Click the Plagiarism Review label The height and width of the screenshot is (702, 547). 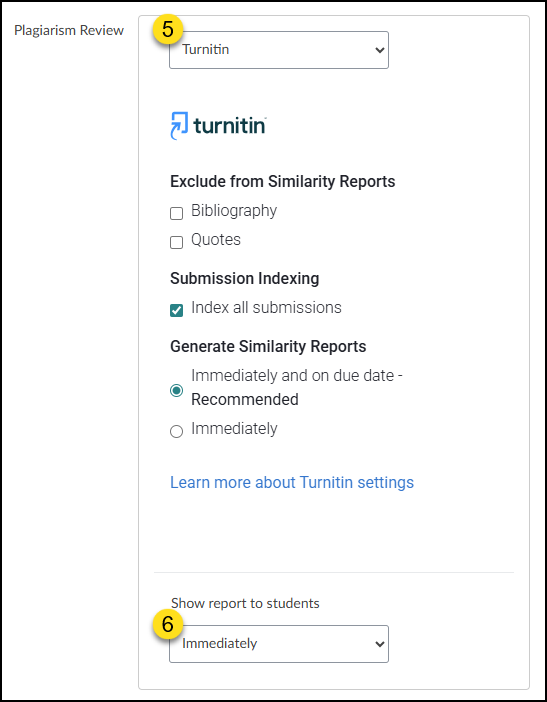pos(69,30)
